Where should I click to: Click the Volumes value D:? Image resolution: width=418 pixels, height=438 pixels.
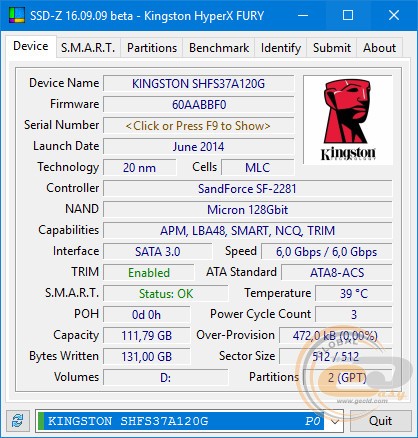click(166, 378)
